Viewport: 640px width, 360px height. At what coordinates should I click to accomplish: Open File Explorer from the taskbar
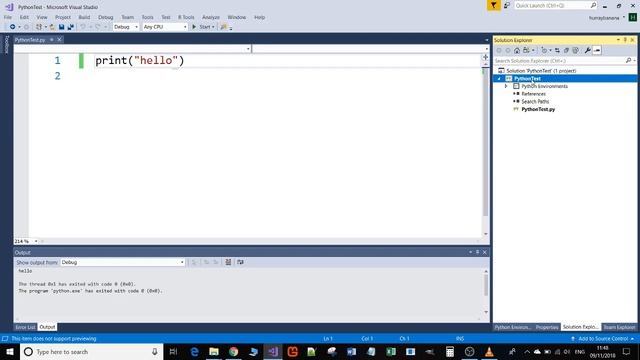coord(214,351)
